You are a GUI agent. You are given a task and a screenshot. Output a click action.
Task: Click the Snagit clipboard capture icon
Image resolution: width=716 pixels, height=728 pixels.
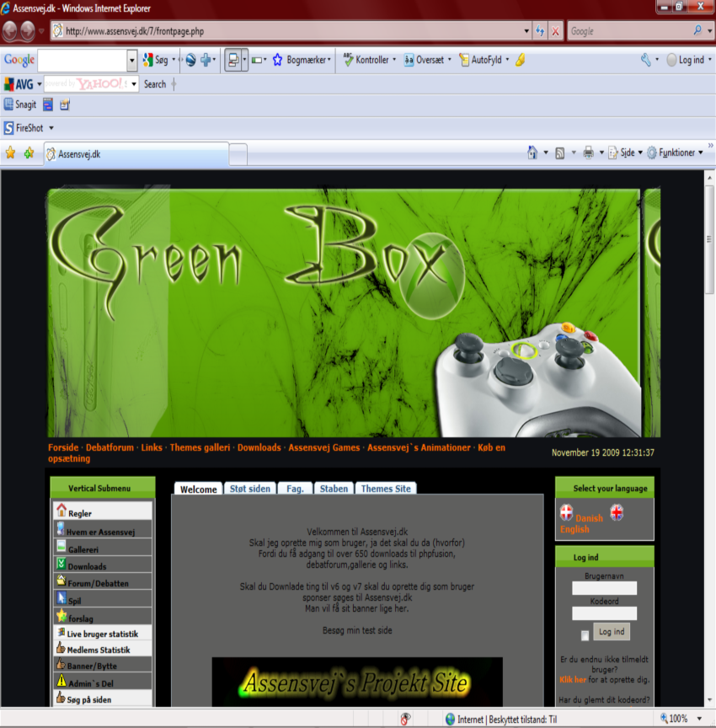click(x=65, y=104)
